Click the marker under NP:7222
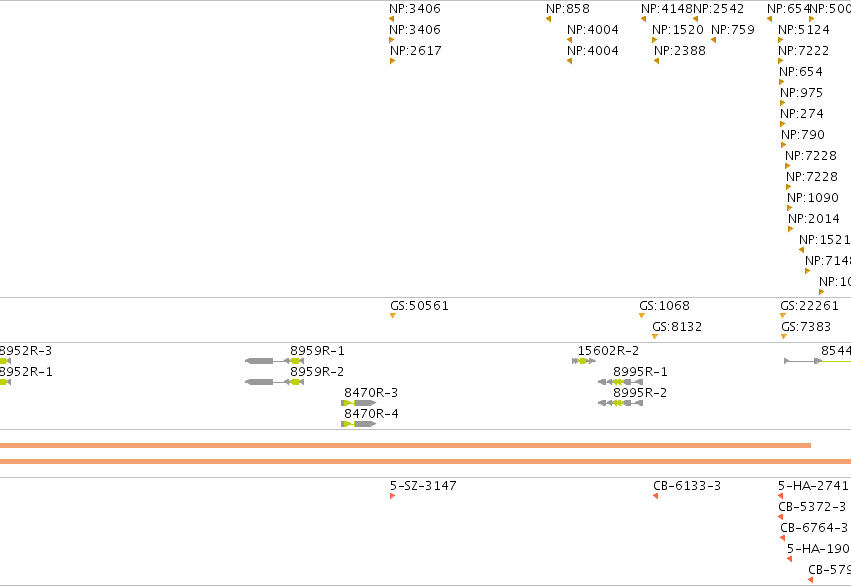The width and height of the screenshot is (851, 586). (x=781, y=61)
